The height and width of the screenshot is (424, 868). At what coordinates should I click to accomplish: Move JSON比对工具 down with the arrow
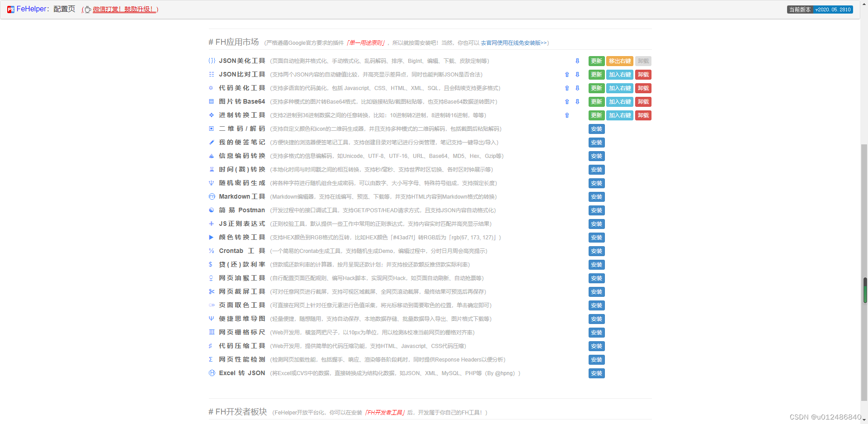(577, 74)
